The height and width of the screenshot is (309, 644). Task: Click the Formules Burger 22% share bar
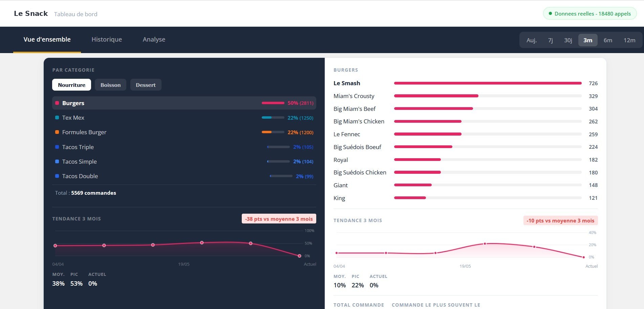(x=273, y=132)
